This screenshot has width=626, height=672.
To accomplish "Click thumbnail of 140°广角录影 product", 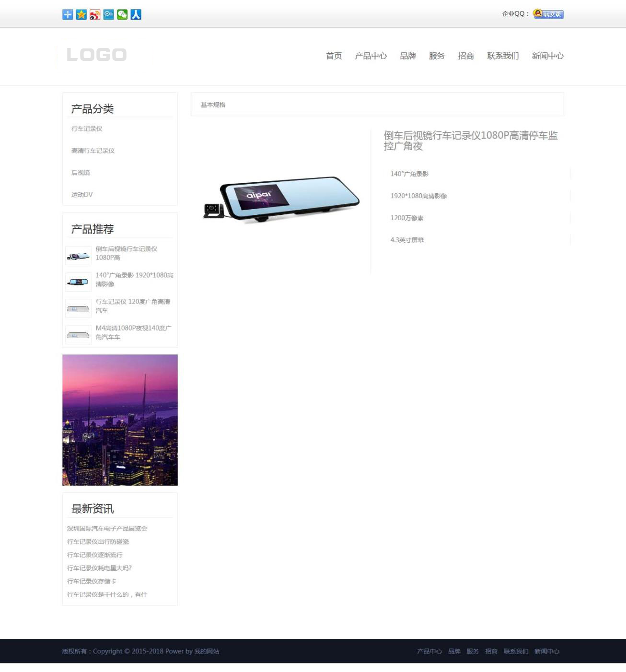I will click(78, 282).
